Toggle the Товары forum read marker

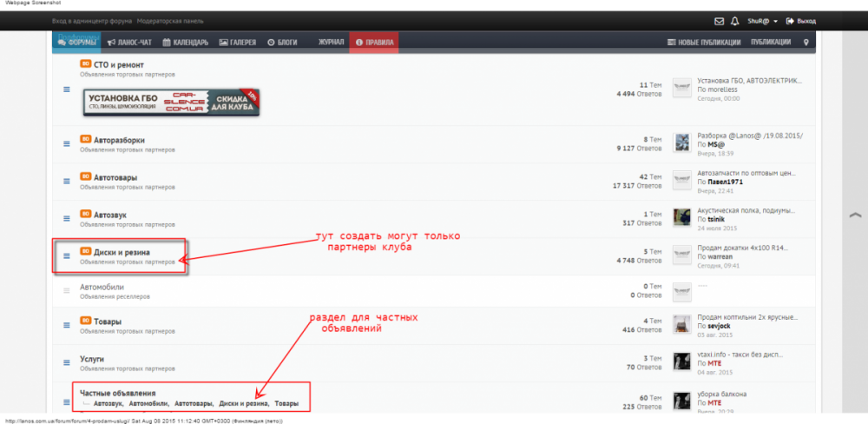point(66,325)
